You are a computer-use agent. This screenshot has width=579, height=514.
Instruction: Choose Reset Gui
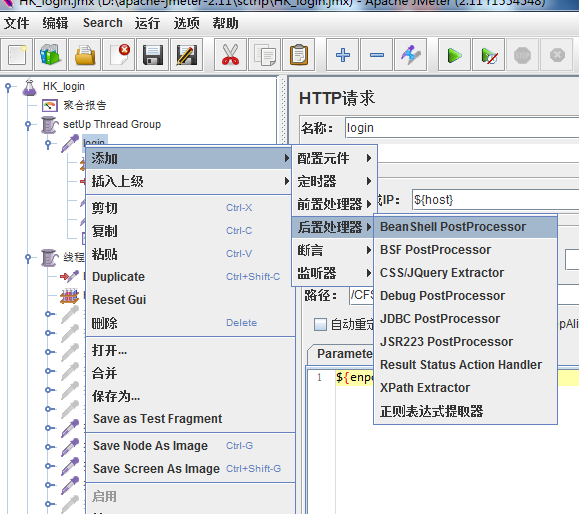point(190,299)
